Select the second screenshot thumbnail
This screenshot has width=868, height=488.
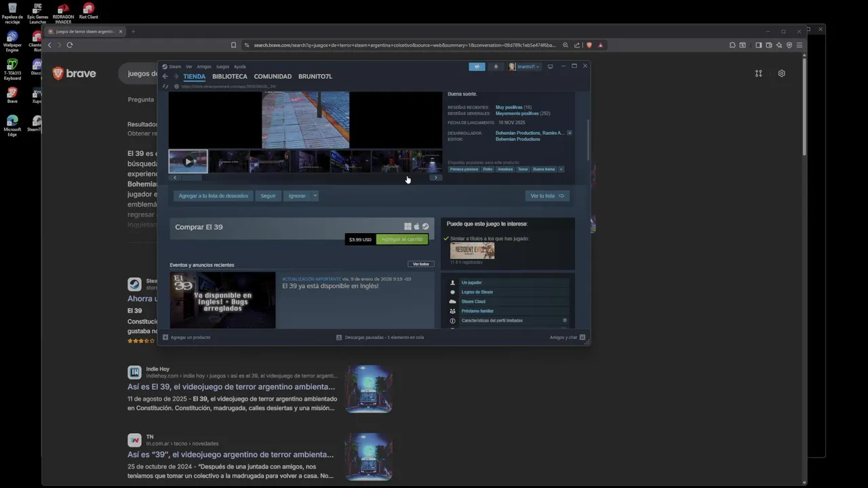(x=229, y=161)
